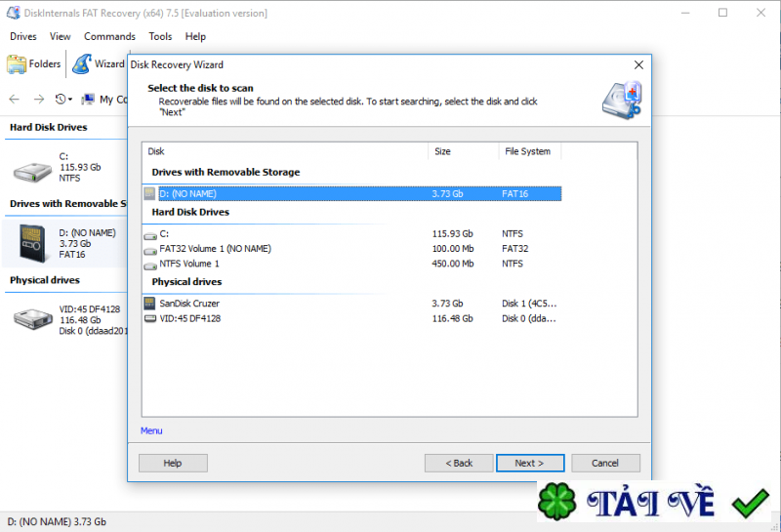Image resolution: width=781 pixels, height=532 pixels.
Task: Click the DiskInternals app icon in title bar
Action: (13, 13)
